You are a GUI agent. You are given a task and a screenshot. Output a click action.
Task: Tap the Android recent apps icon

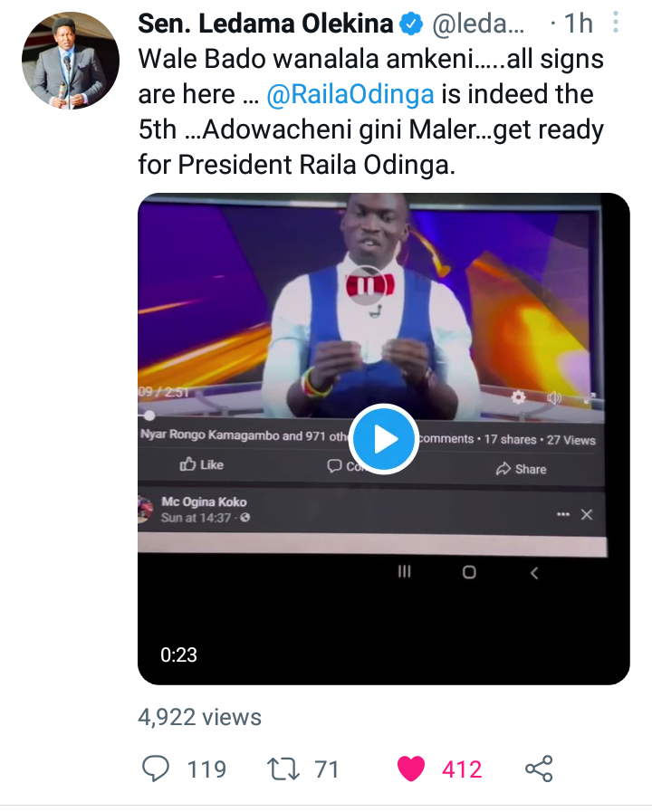pos(405,572)
